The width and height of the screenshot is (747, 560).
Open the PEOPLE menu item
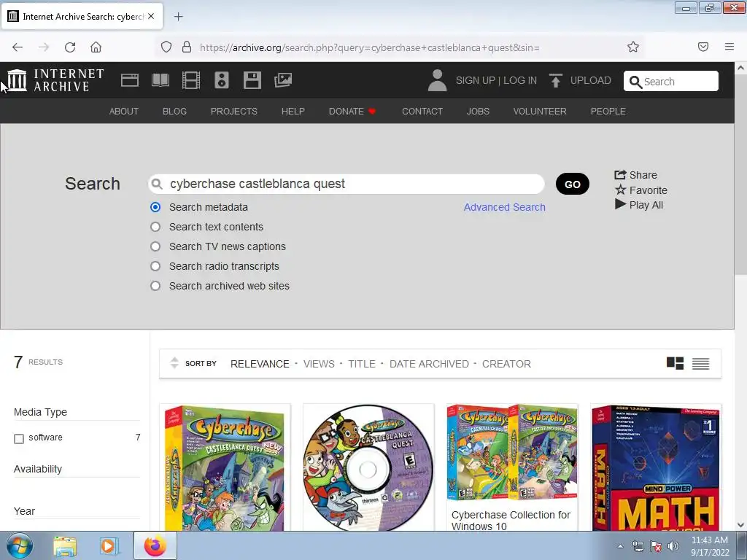[608, 111]
